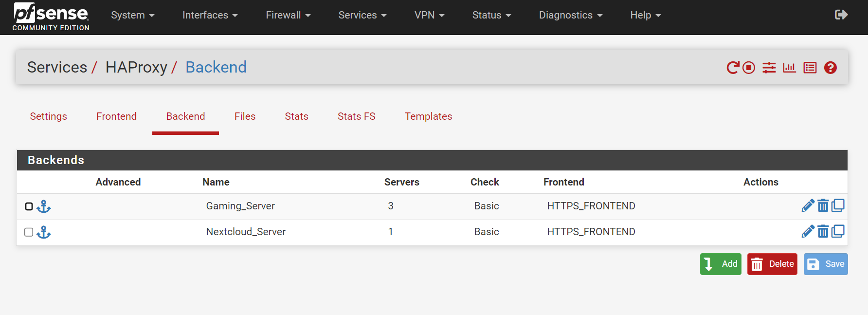Screen dimensions: 868x315
Task: Expand the System dropdown menu
Action: [132, 15]
